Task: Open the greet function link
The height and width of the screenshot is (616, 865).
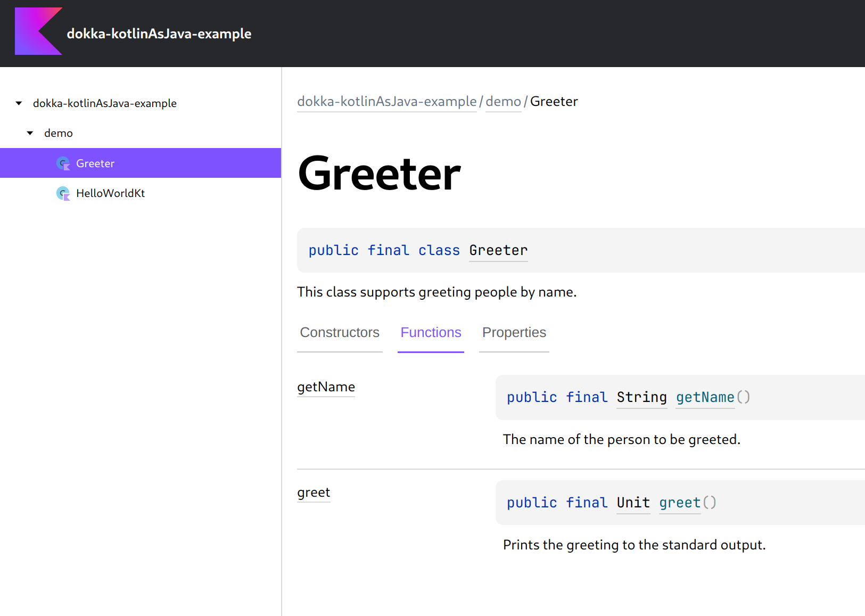Action: coord(314,492)
